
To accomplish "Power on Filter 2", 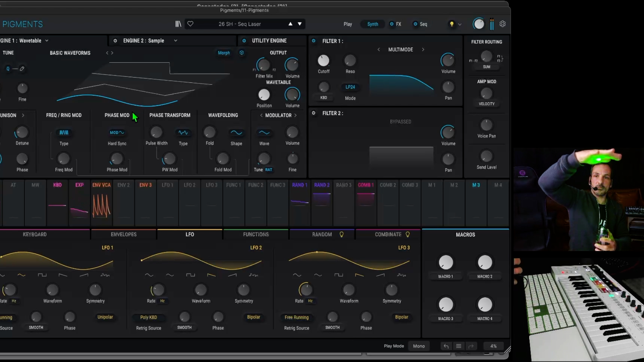I will [314, 113].
